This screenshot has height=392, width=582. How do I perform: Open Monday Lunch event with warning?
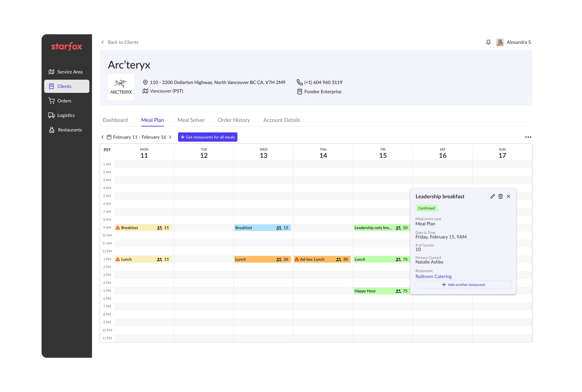tap(143, 259)
